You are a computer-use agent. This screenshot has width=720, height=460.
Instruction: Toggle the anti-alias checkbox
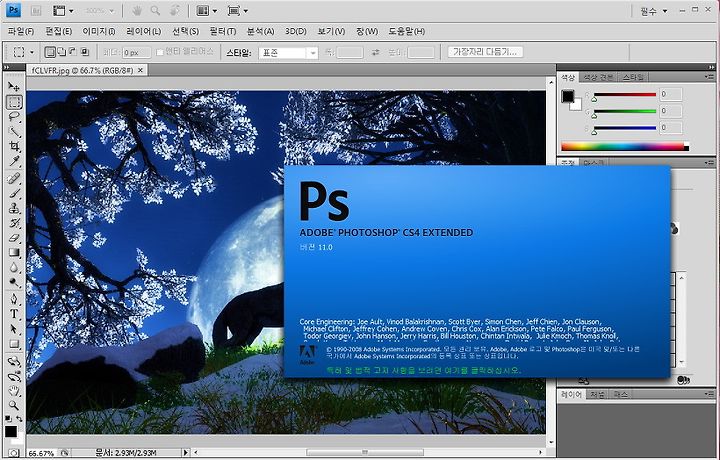pyautogui.click(x=159, y=52)
